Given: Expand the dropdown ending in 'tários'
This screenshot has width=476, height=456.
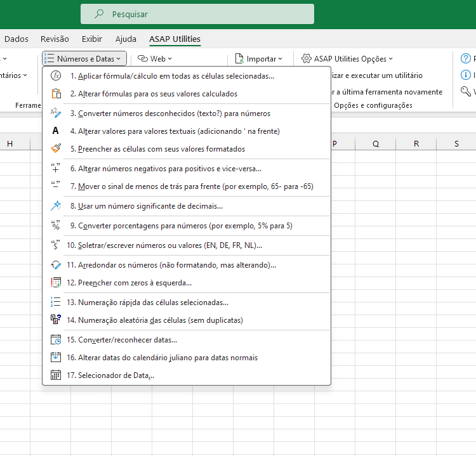Looking at the screenshot, I should coord(13,75).
